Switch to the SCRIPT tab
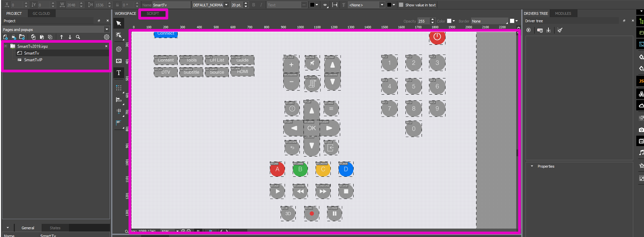 (x=153, y=14)
